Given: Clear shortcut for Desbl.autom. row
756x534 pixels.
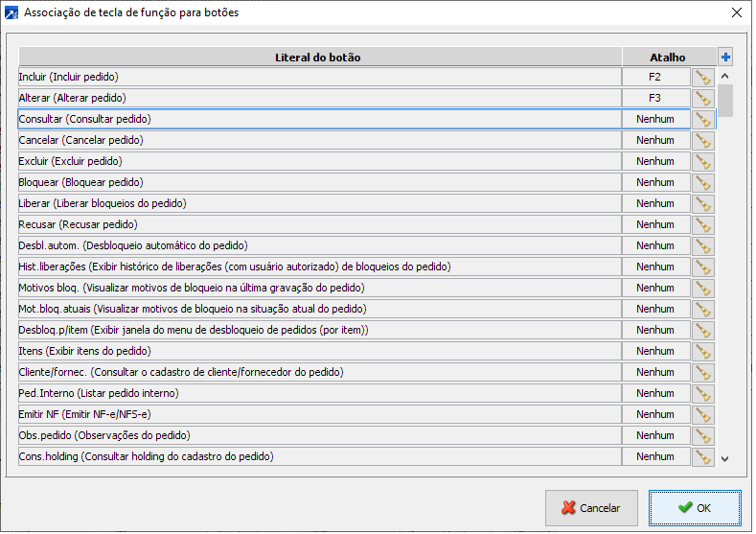Looking at the screenshot, I should [x=703, y=246].
